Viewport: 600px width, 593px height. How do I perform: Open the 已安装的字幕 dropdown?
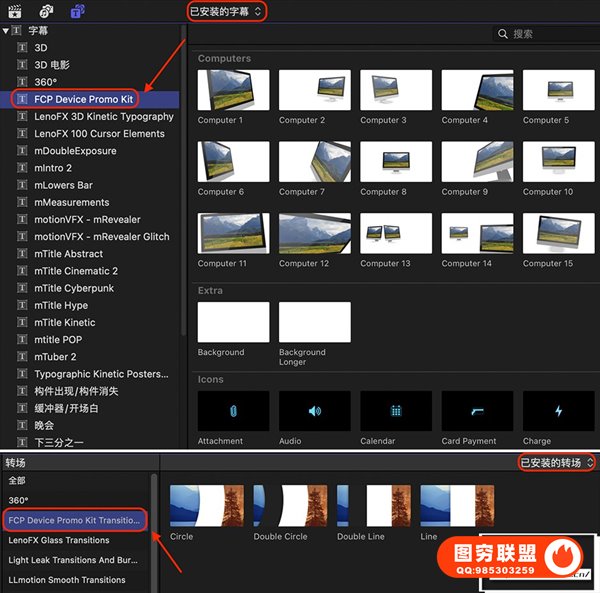[x=227, y=11]
